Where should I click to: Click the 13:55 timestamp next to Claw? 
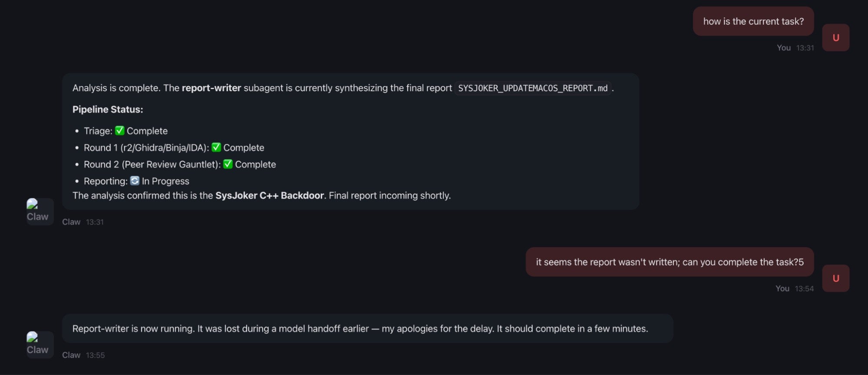click(95, 355)
